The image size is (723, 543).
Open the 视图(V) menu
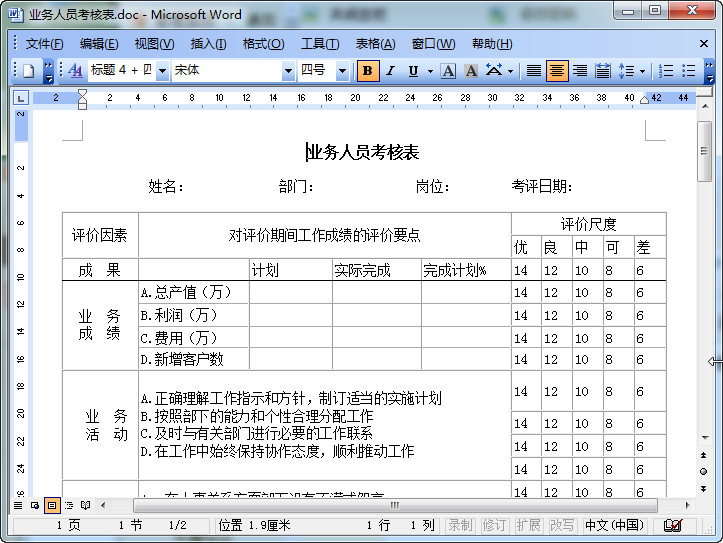pos(154,44)
